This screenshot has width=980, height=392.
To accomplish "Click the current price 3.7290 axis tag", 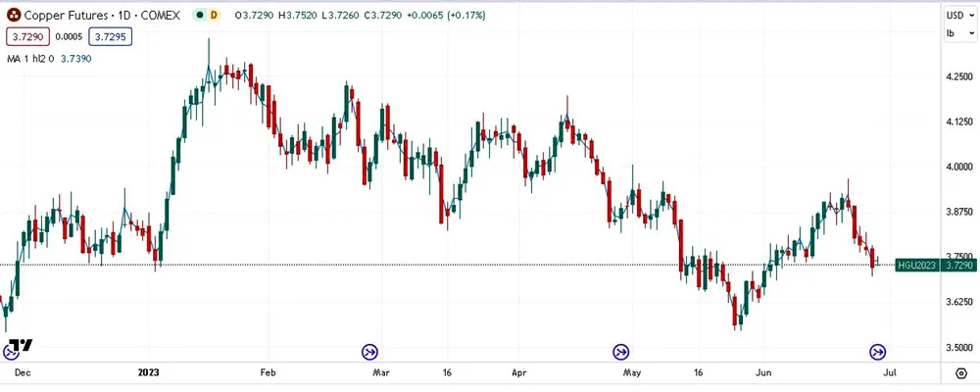I will pos(958,265).
